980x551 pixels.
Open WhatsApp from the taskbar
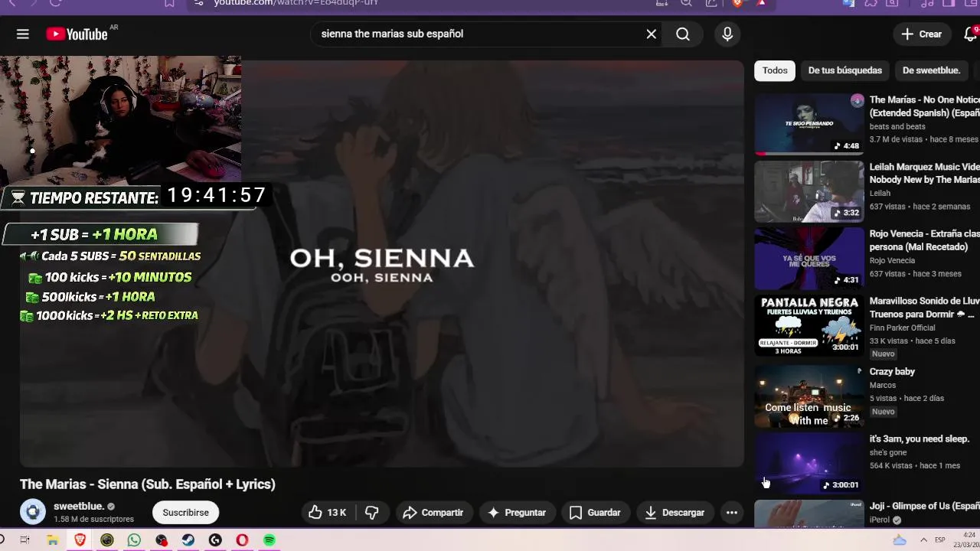point(134,540)
